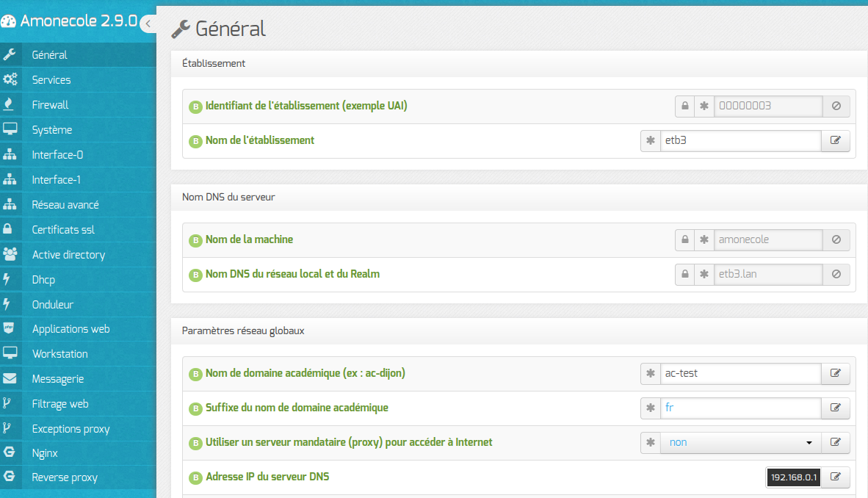Viewport: 868px width, 498px height.
Task: Click the domain suffix field containing fr
Action: pyautogui.click(x=739, y=408)
